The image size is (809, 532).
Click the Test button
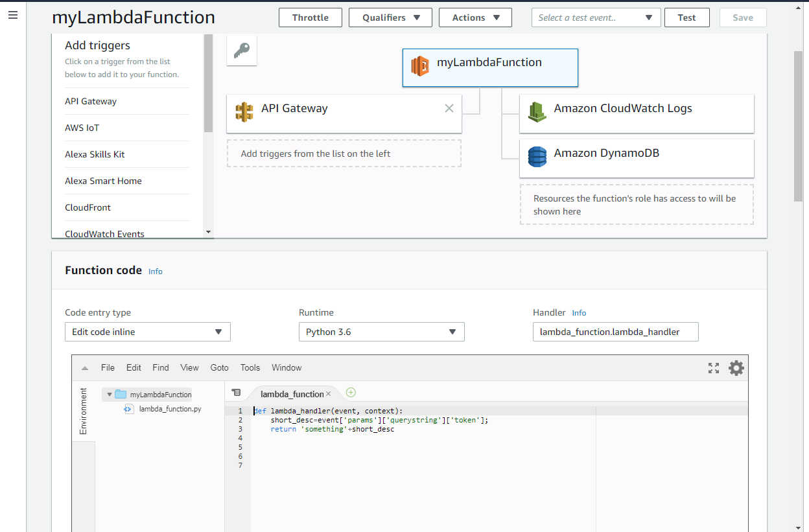click(x=686, y=17)
